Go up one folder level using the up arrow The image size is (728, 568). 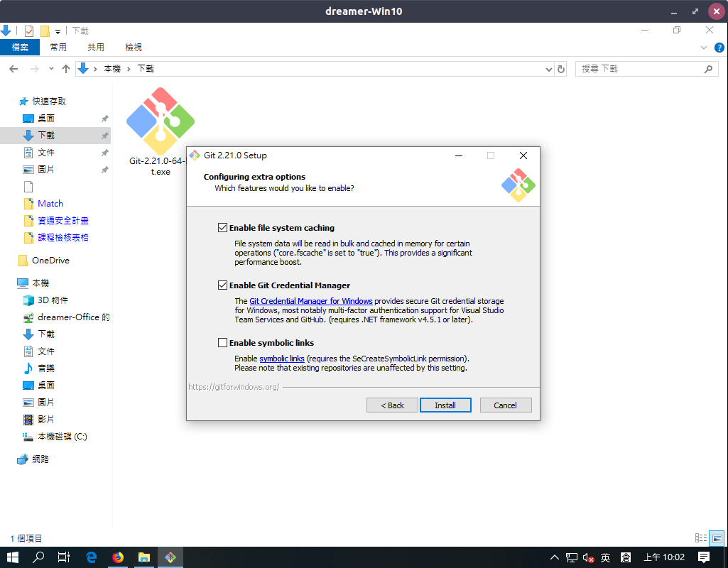click(66, 69)
